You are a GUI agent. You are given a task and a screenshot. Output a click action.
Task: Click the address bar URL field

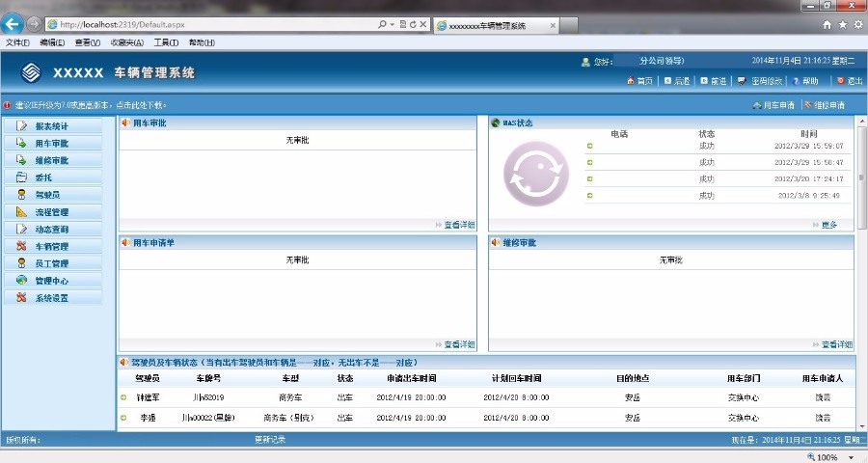coord(210,24)
